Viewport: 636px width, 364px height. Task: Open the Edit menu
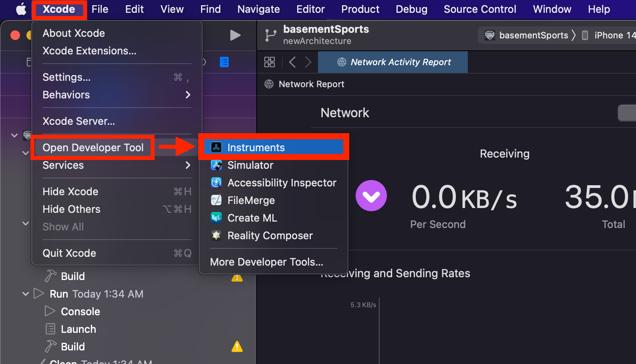[135, 9]
